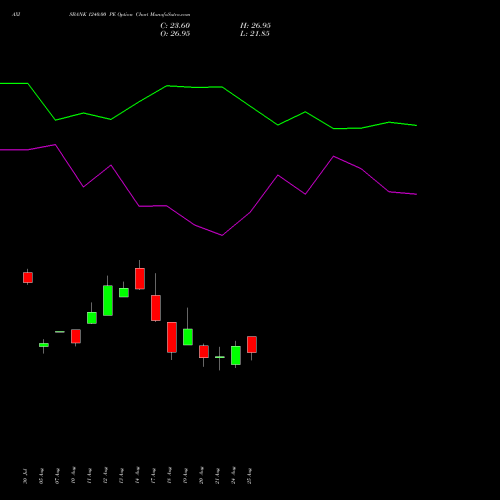
Task: Select the 20 Aug date label
Action: click(x=201, y=475)
